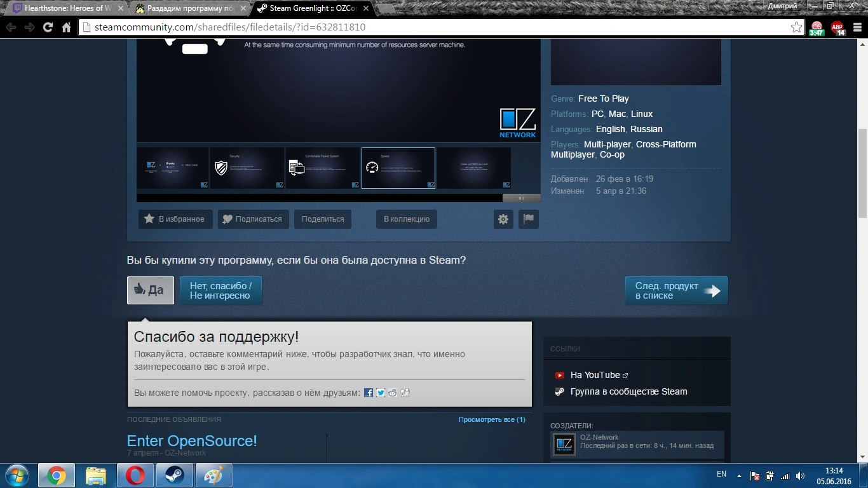
Task: Select the fifth screenshot thumbnail
Action: pos(474,168)
